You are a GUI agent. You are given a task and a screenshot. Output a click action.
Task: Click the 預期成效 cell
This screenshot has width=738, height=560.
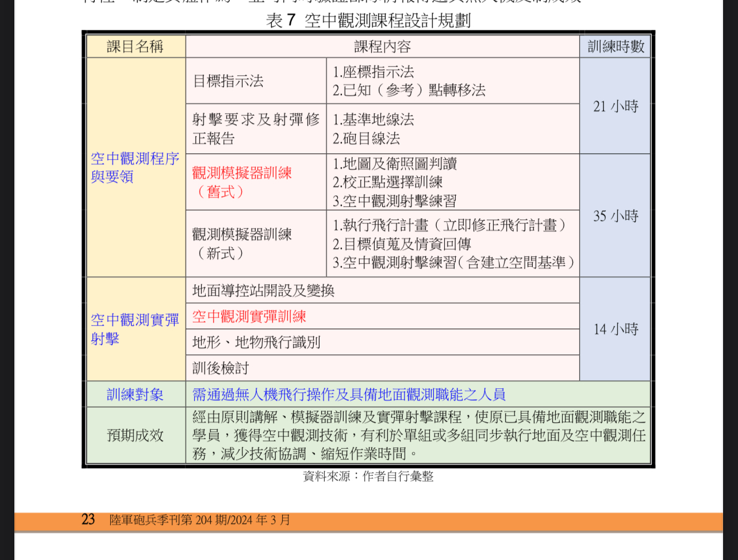[x=136, y=435]
